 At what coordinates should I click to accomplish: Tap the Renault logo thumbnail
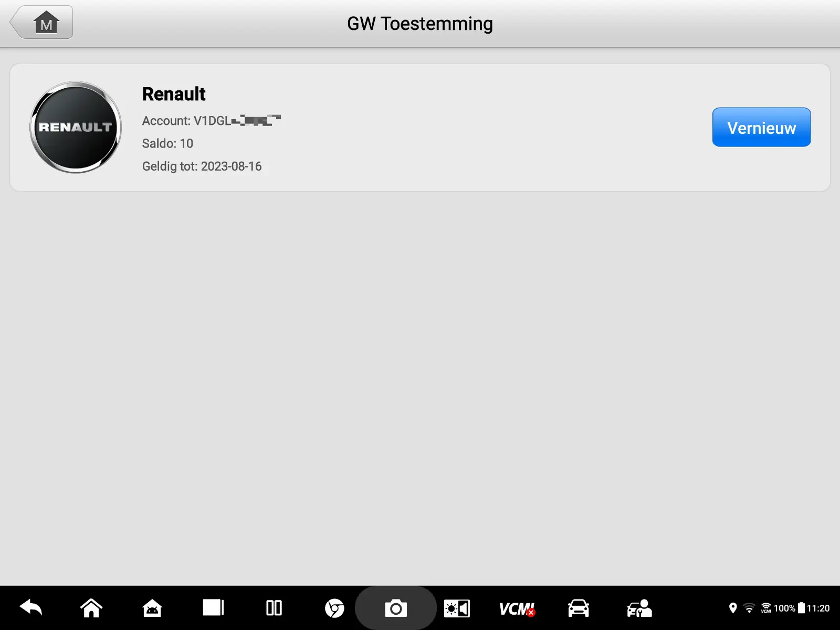coord(76,127)
